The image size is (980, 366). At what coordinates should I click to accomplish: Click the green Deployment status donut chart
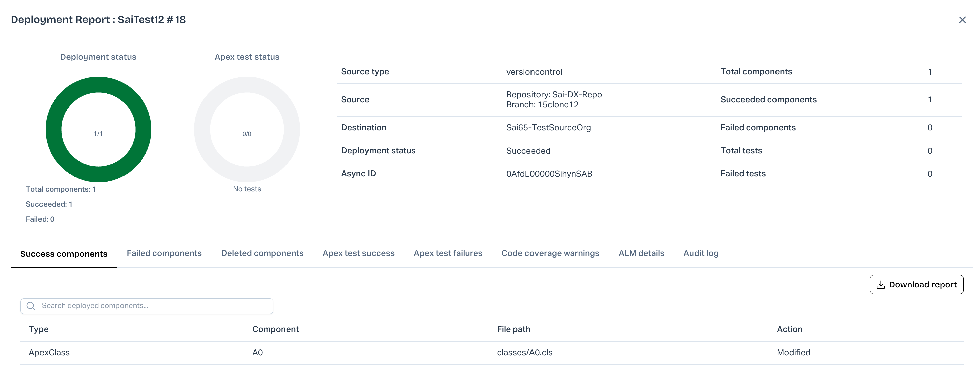[53, 129]
